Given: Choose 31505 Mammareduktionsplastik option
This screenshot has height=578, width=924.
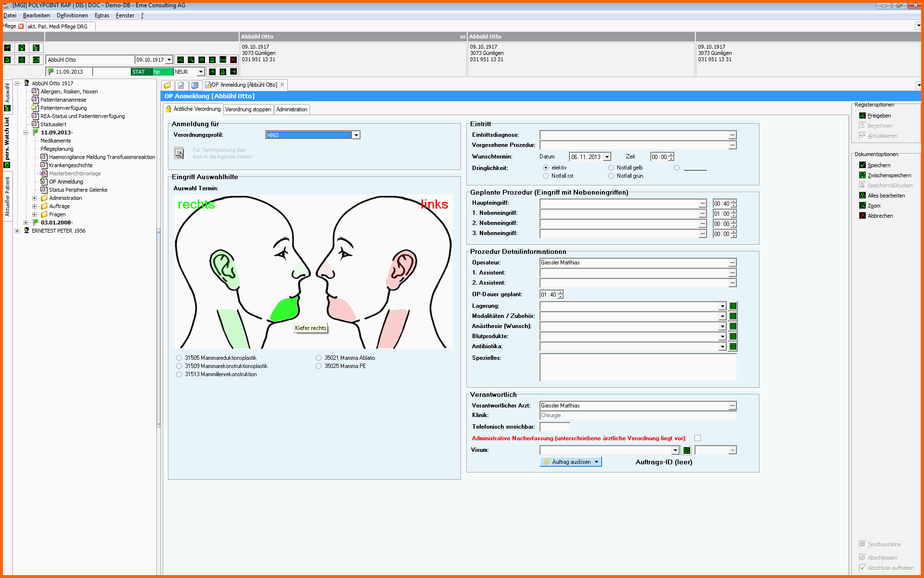Looking at the screenshot, I should click(179, 358).
